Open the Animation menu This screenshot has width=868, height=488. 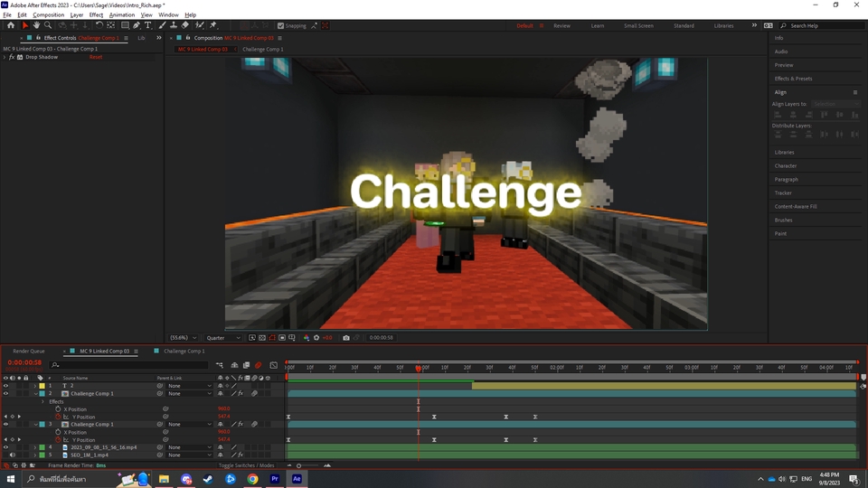122,15
